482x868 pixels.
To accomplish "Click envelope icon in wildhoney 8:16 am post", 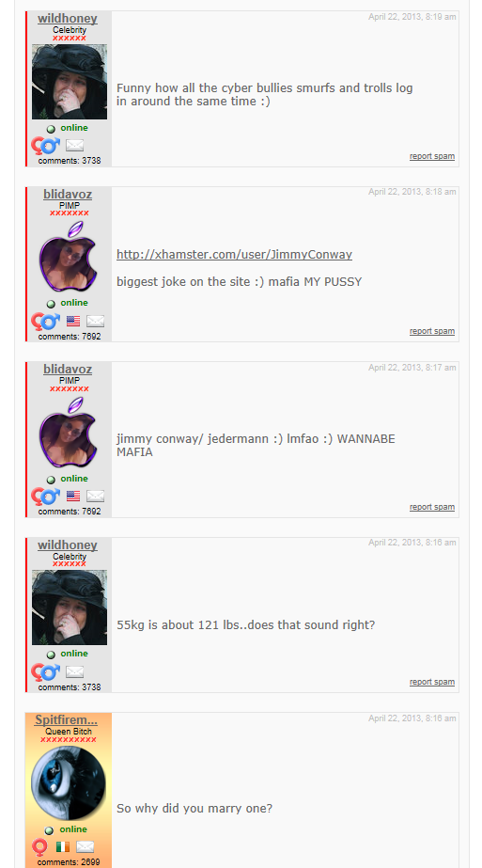I will tap(75, 672).
